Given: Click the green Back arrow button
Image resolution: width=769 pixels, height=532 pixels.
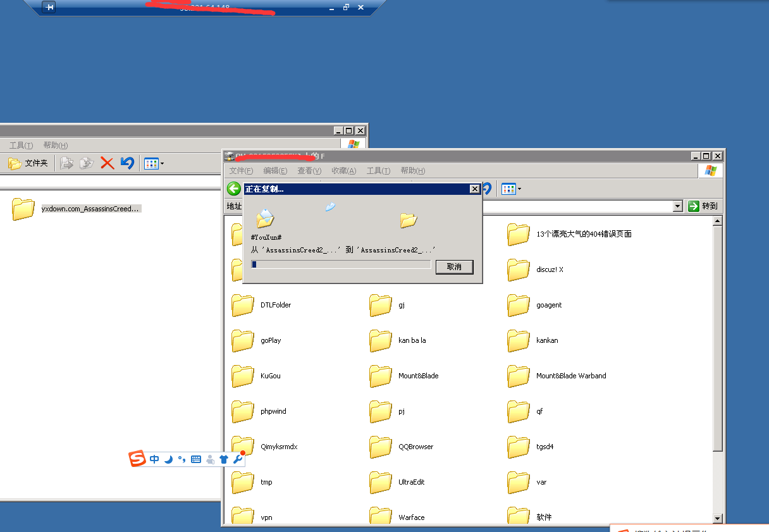Looking at the screenshot, I should (x=234, y=189).
